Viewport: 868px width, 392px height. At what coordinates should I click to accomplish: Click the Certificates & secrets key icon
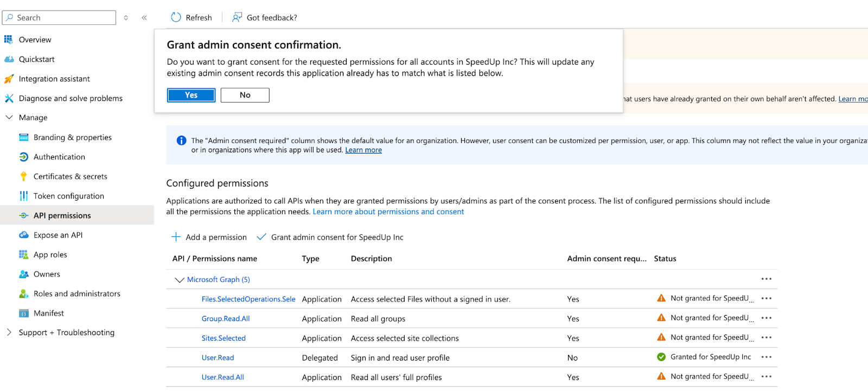coord(23,176)
